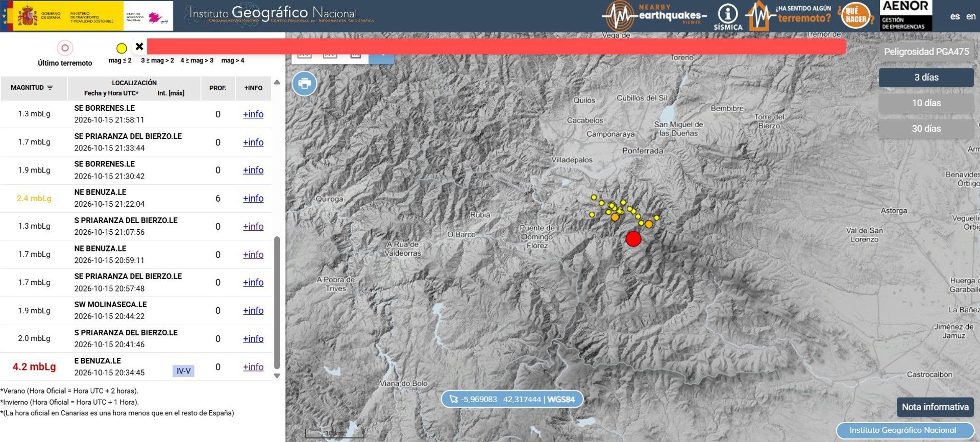
Task: Open the Nearby Earthquakes Viewer logo
Action: tap(654, 16)
